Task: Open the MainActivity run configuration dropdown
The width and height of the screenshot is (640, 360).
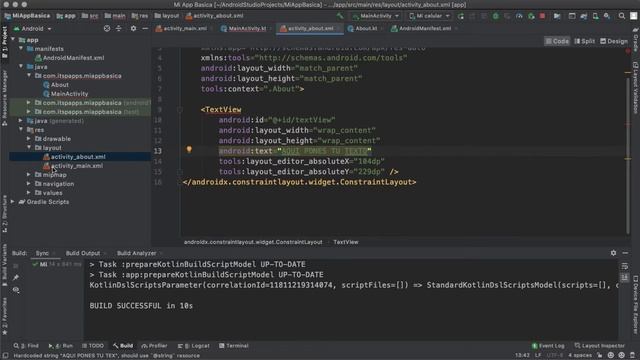Action: click(x=376, y=16)
